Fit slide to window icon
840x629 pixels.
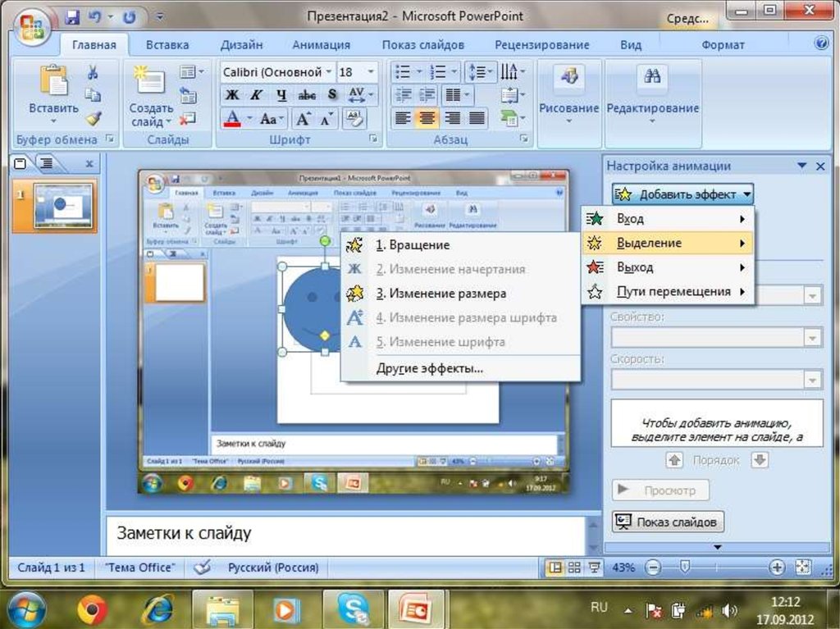tap(803, 567)
